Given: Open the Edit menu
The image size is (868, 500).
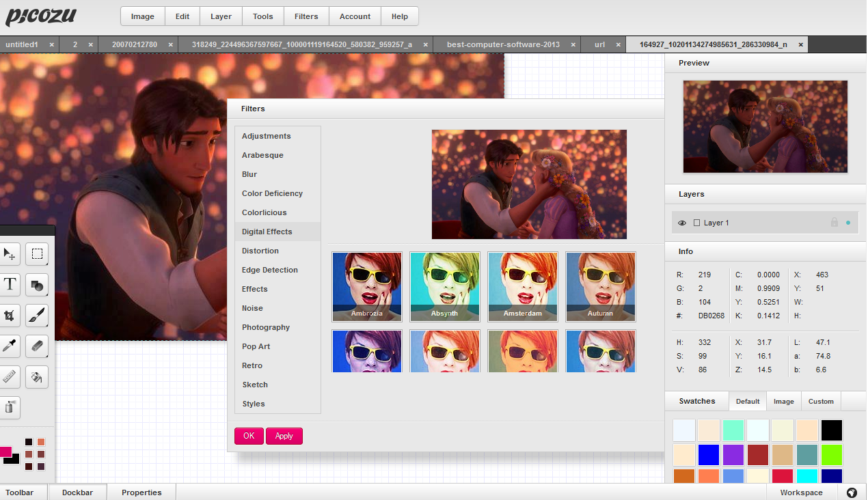Looking at the screenshot, I should tap(182, 16).
